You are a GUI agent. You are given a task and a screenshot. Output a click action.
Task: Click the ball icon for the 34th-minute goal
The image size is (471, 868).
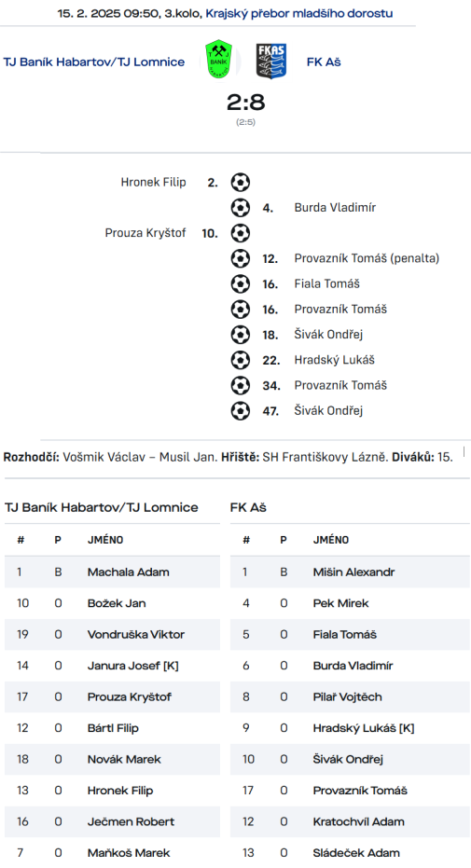pyautogui.click(x=241, y=386)
